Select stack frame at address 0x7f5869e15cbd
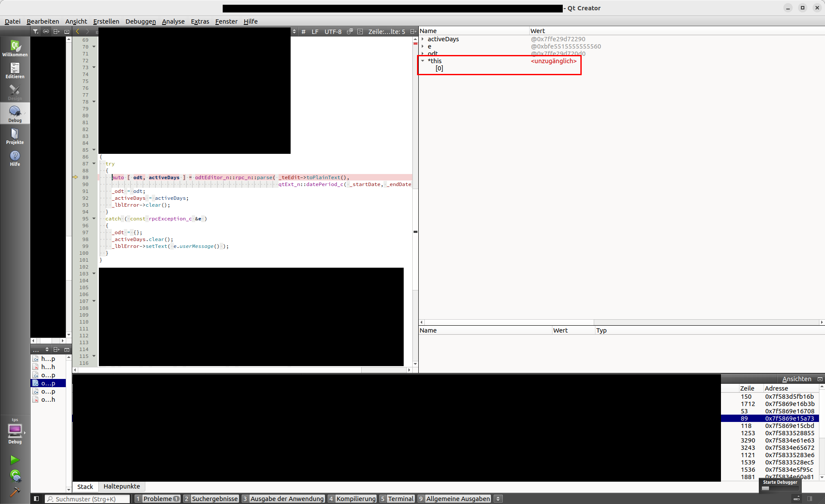825x504 pixels. [770, 426]
